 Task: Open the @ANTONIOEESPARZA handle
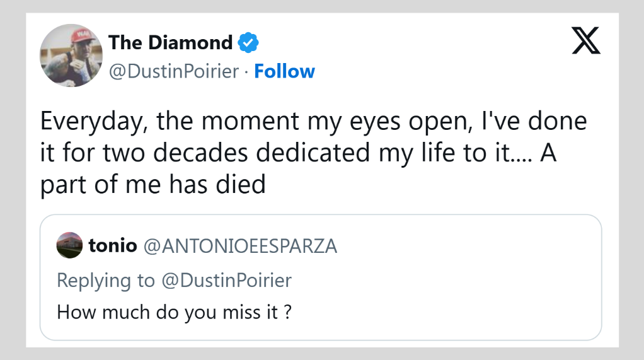(241, 245)
